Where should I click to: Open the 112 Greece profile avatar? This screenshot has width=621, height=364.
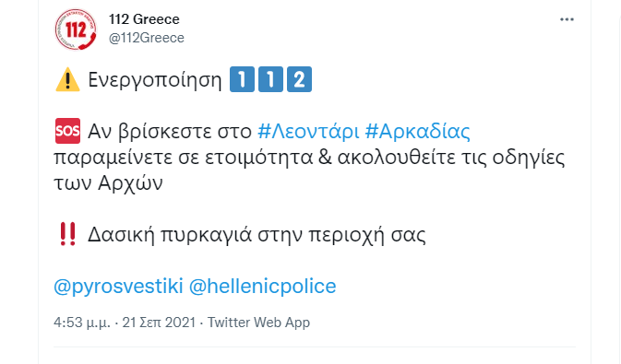tap(76, 29)
